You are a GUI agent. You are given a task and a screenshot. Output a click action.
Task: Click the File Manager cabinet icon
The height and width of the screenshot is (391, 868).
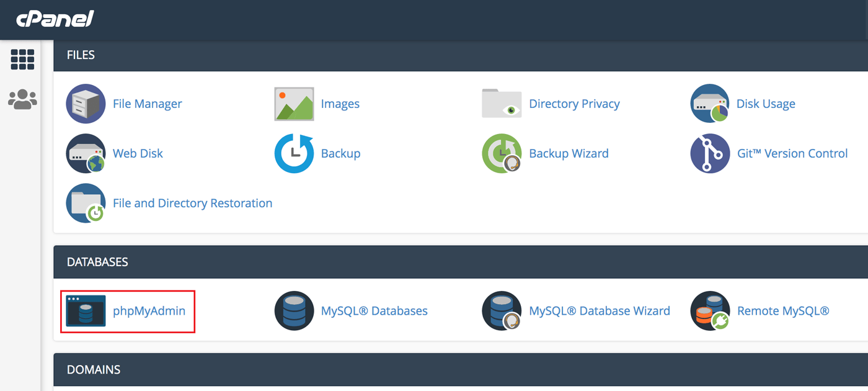(x=86, y=104)
